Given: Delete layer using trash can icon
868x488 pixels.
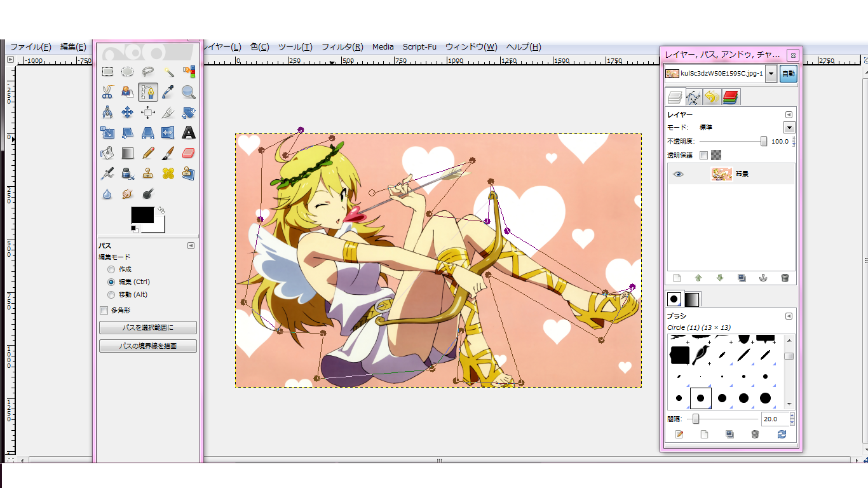Looking at the screenshot, I should (x=785, y=278).
